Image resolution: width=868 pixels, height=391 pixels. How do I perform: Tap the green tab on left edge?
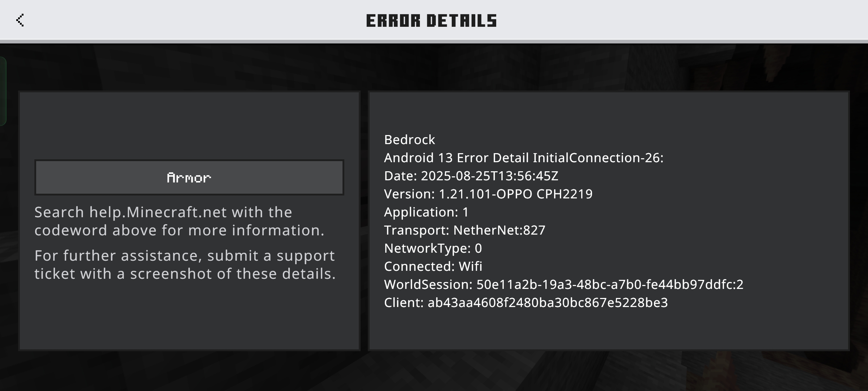[x=3, y=91]
